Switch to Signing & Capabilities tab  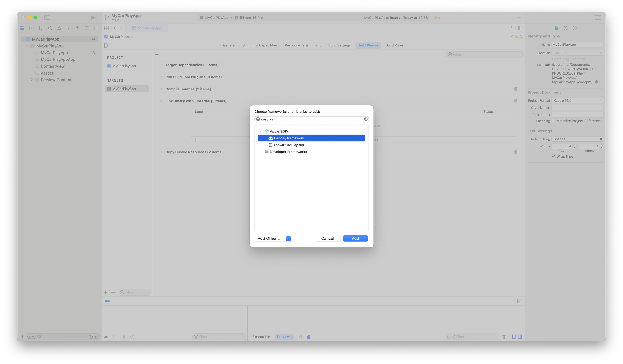coord(260,45)
